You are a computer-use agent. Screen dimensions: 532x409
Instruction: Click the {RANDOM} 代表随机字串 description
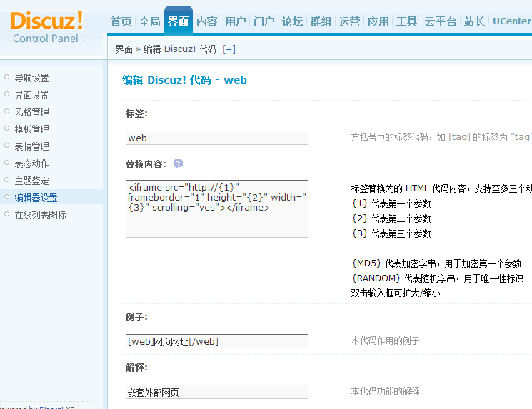437,278
